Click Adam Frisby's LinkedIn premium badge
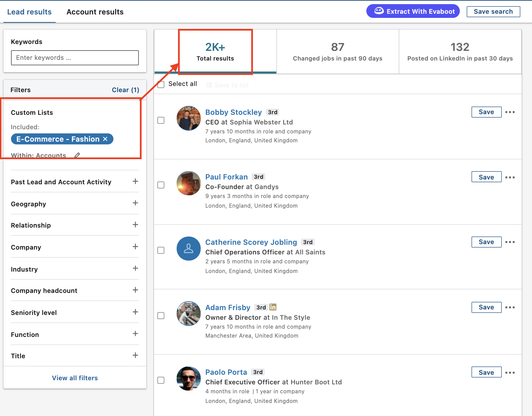This screenshot has height=416, width=532. coord(273,307)
